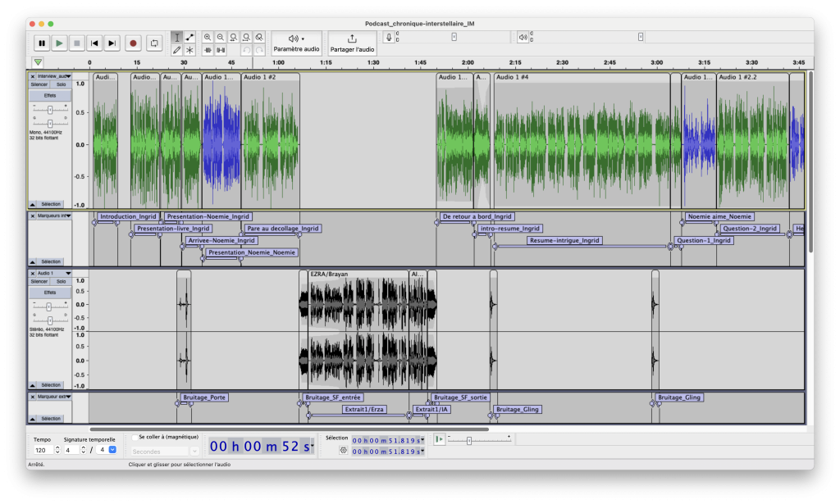Screen dimensions: 840x504
Task: Click the Pause button in the transport toolbar
Action: tap(42, 43)
